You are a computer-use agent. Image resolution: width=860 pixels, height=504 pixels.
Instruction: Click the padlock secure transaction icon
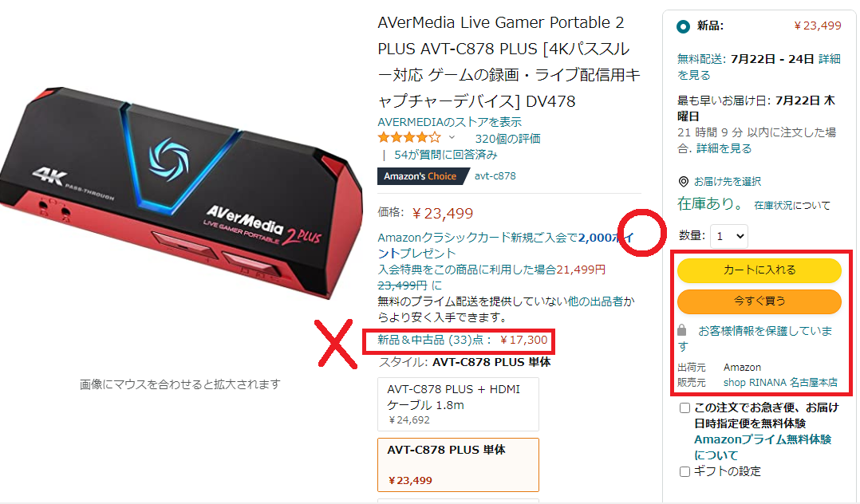tap(682, 330)
